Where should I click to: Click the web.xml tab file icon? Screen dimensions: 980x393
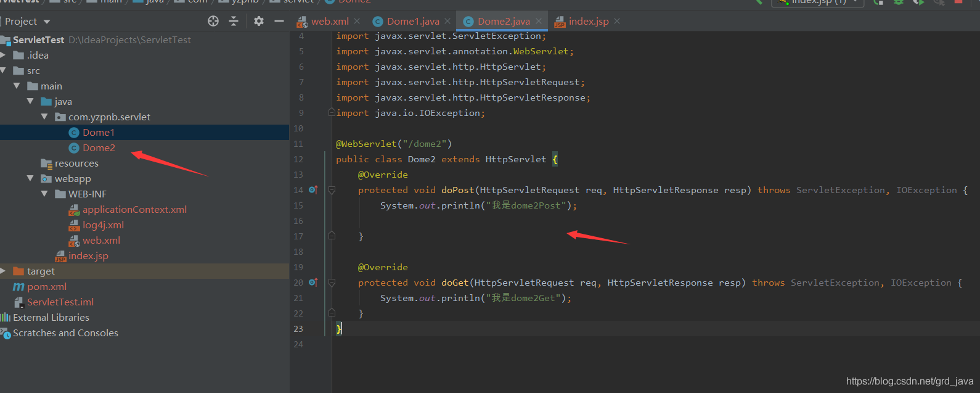pos(302,22)
